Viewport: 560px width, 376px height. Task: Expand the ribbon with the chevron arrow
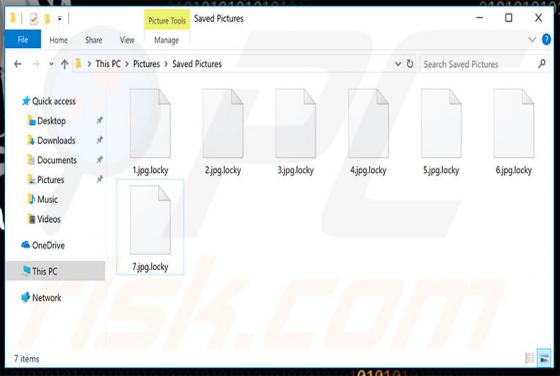point(532,40)
